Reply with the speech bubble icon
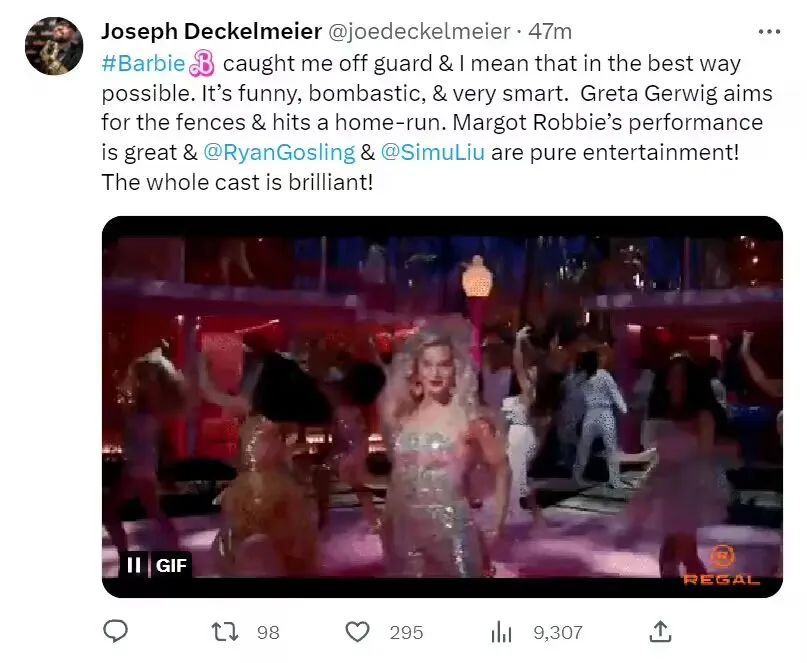 click(x=116, y=632)
